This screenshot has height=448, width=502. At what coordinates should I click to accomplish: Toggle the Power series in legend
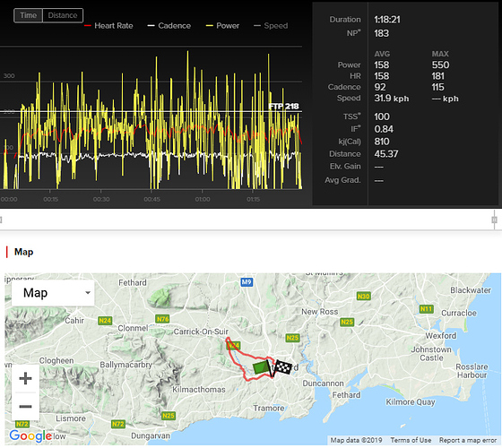tap(222, 26)
